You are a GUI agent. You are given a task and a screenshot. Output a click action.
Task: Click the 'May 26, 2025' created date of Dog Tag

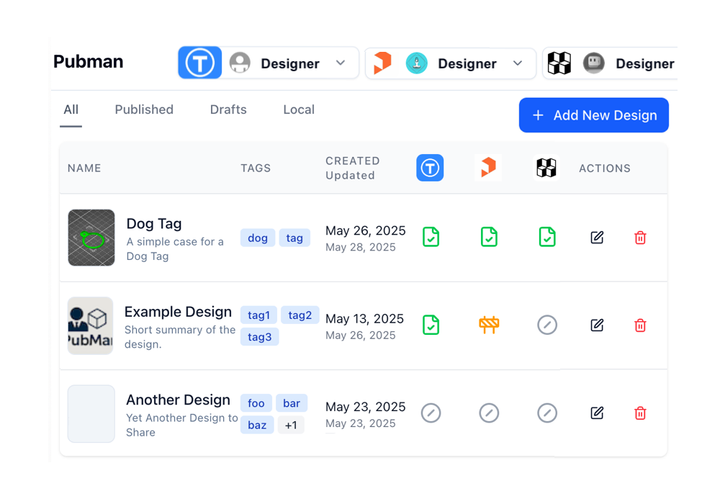[366, 231]
